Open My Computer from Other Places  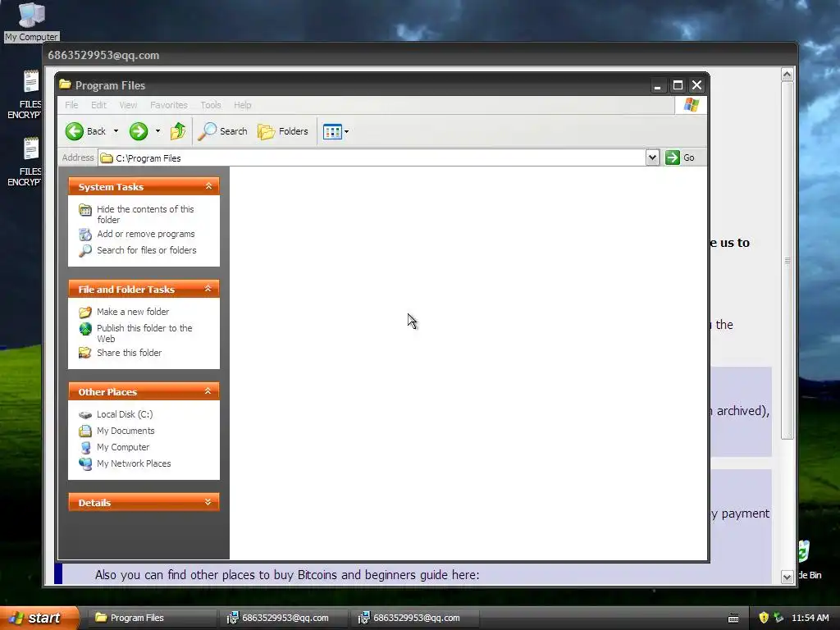(123, 447)
